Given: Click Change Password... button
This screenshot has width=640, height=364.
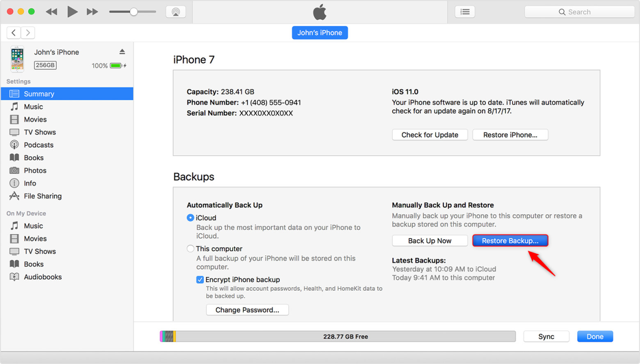Looking at the screenshot, I should 247,310.
